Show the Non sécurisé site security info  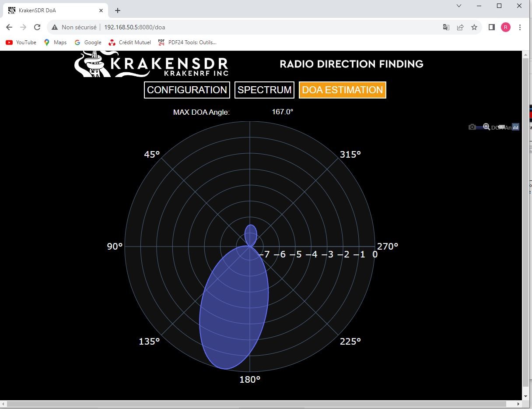74,27
